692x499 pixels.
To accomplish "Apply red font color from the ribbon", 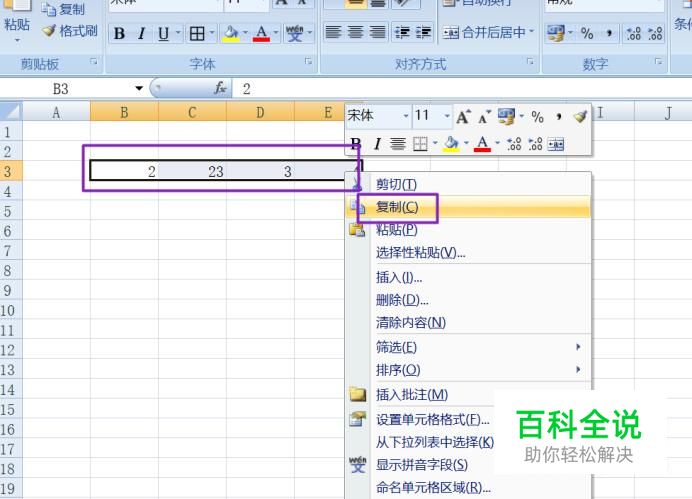I will (x=261, y=33).
